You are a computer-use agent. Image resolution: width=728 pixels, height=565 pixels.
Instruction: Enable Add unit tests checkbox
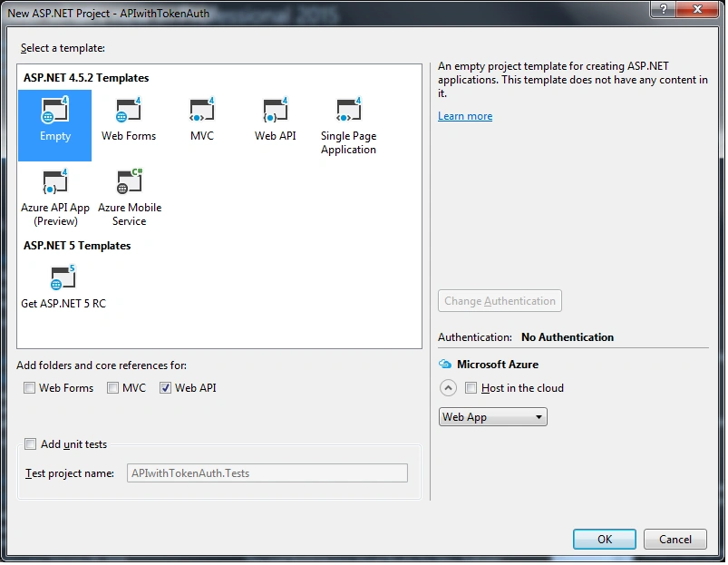[x=31, y=444]
